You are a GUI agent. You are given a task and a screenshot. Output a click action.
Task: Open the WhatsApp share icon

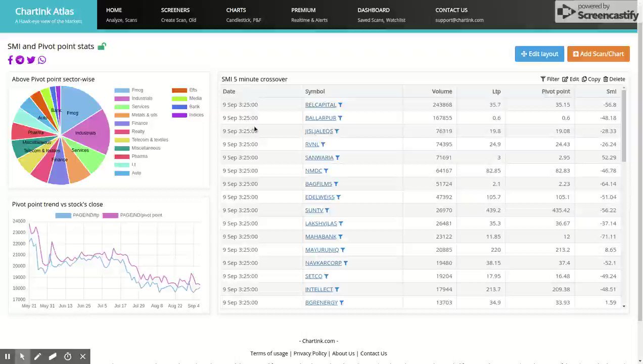click(41, 60)
